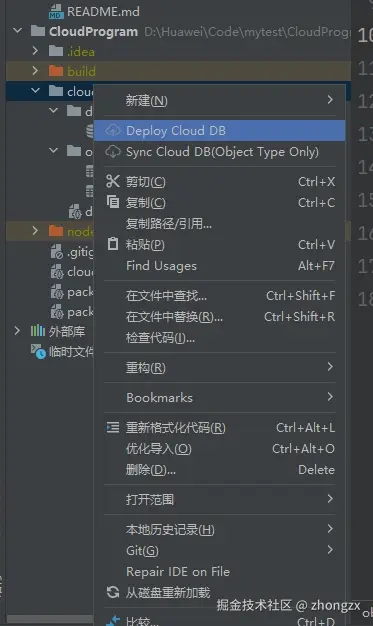Click the scissors cut icon
The width and height of the screenshot is (373, 626).
pos(113,181)
